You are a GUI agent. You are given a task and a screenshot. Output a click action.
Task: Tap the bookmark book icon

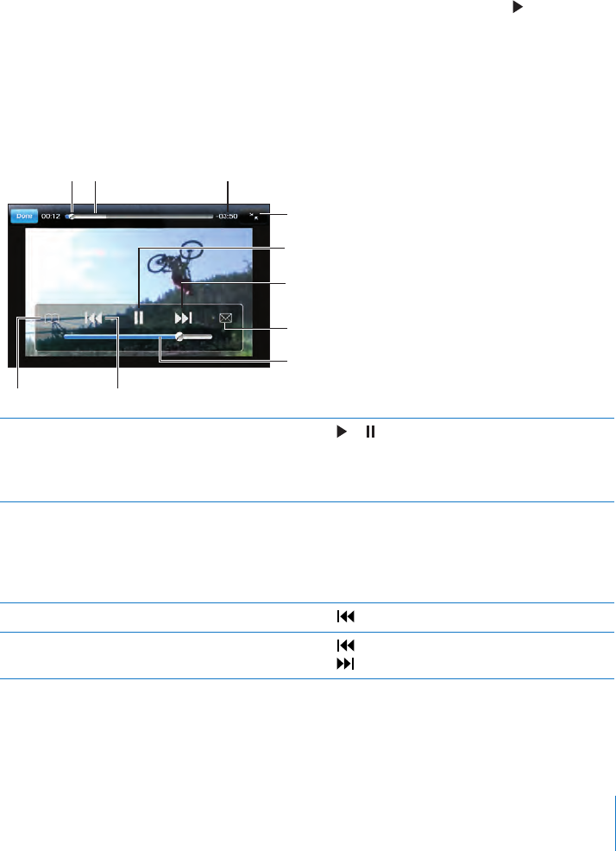tap(51, 318)
